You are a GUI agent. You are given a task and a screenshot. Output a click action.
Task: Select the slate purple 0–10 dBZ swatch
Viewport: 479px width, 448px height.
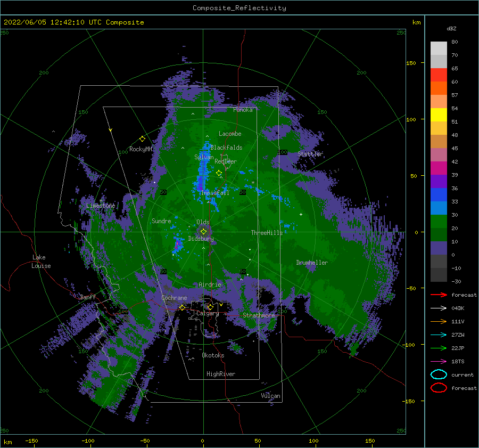pos(439,248)
